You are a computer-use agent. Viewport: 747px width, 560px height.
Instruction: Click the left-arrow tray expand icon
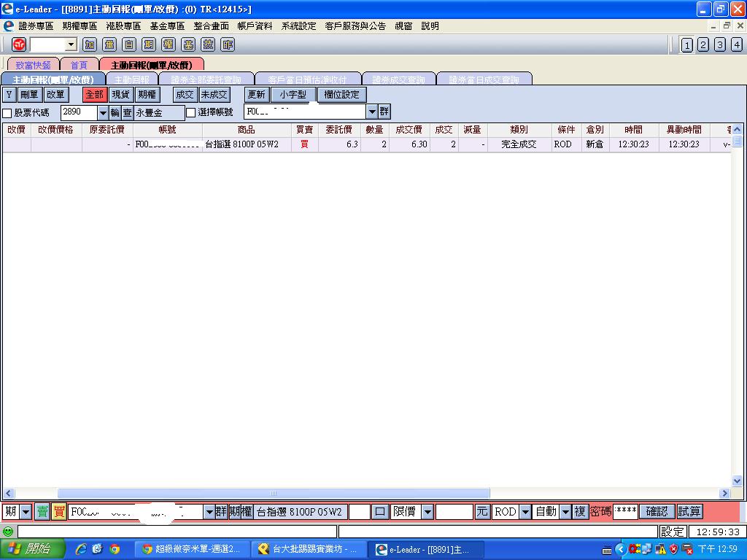coord(620,550)
